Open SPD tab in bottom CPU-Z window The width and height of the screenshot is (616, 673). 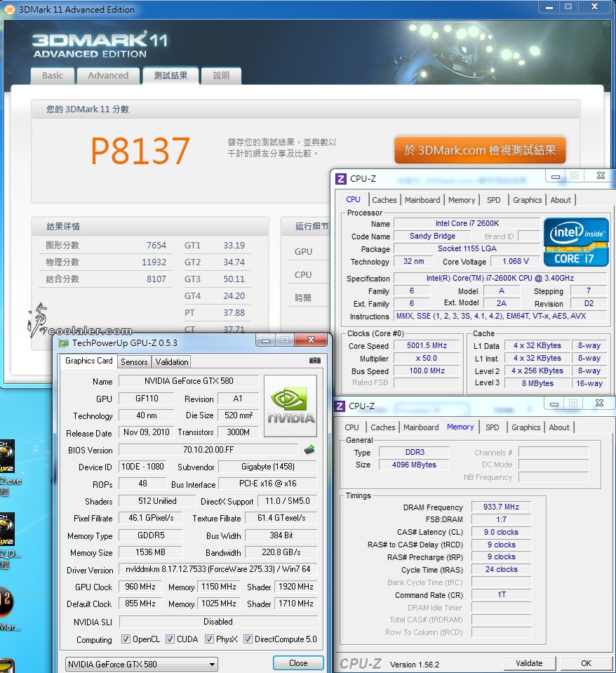493,427
